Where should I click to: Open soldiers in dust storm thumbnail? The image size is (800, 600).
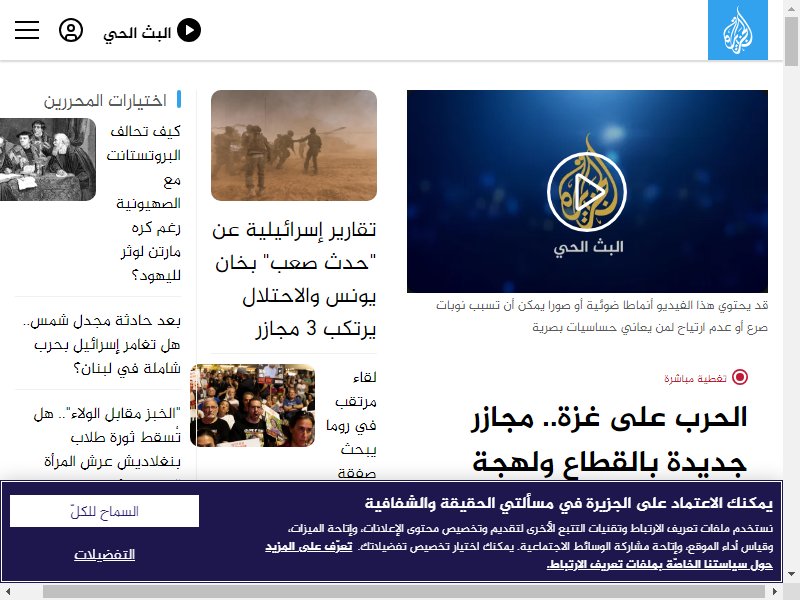294,145
